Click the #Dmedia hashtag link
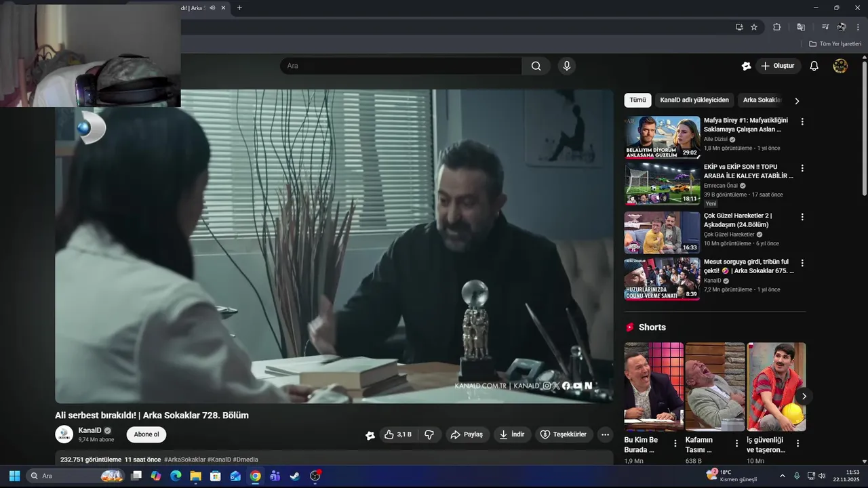 245,460
